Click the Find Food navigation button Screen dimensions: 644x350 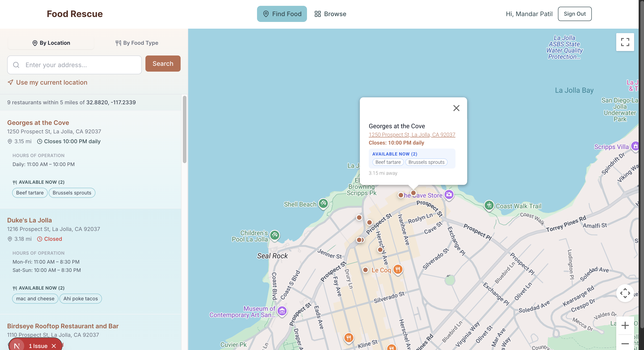pyautogui.click(x=282, y=14)
